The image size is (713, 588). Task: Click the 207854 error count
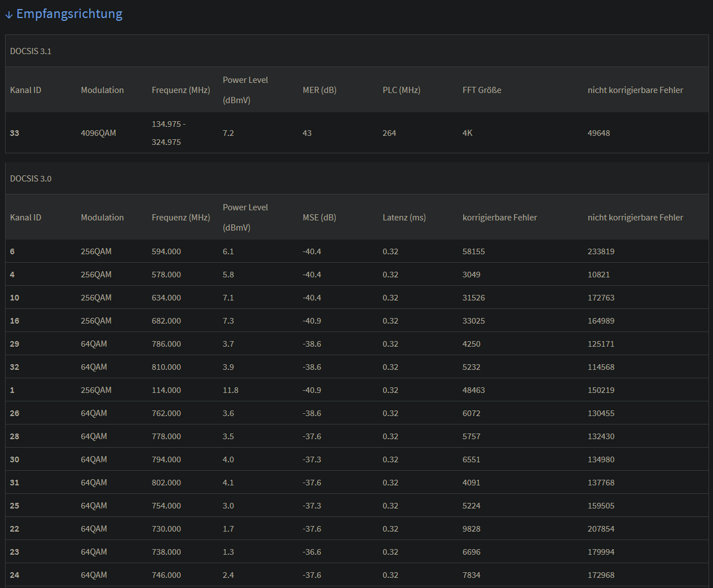[601, 529]
